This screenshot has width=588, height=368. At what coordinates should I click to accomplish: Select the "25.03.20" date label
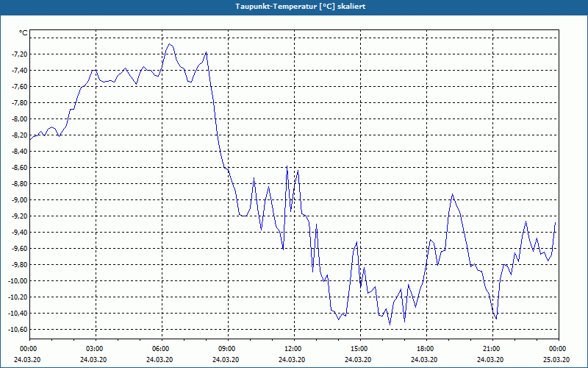tap(556, 359)
